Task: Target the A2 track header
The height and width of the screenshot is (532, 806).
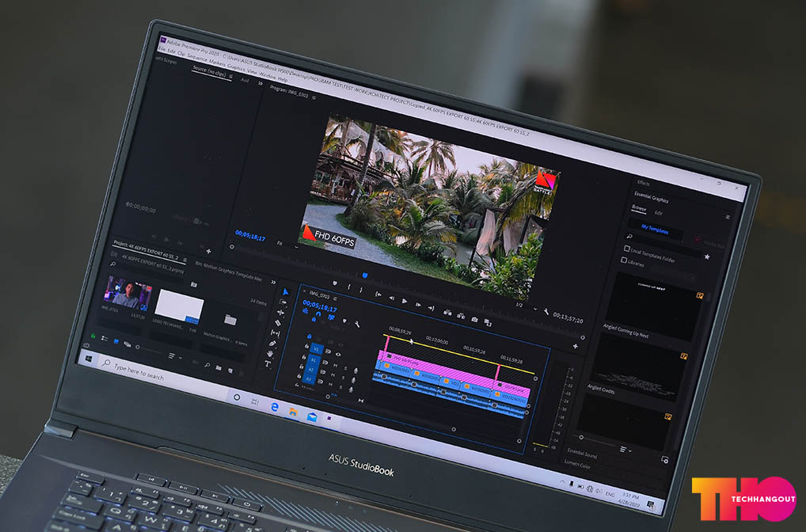Action: 311,370
